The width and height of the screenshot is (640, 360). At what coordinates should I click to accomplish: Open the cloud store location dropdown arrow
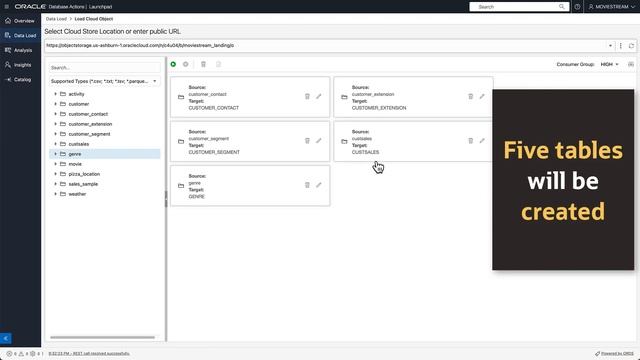coord(610,46)
